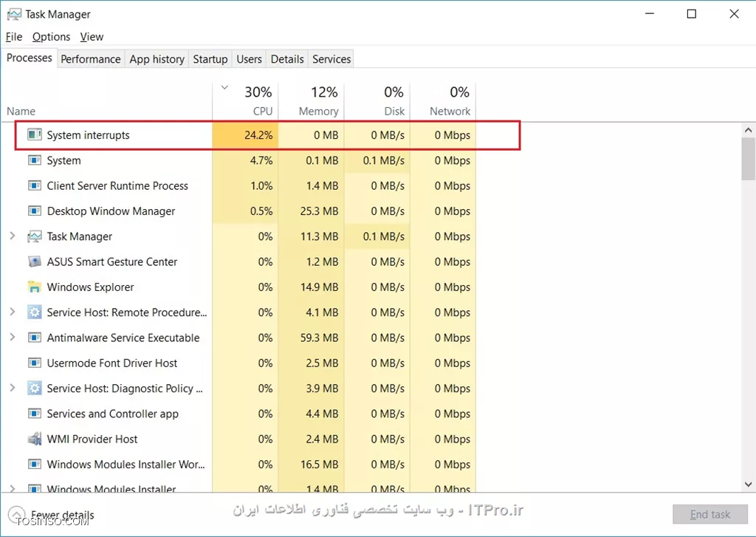756x537 pixels.
Task: Click the 24.2% CPU value
Action: 258,135
